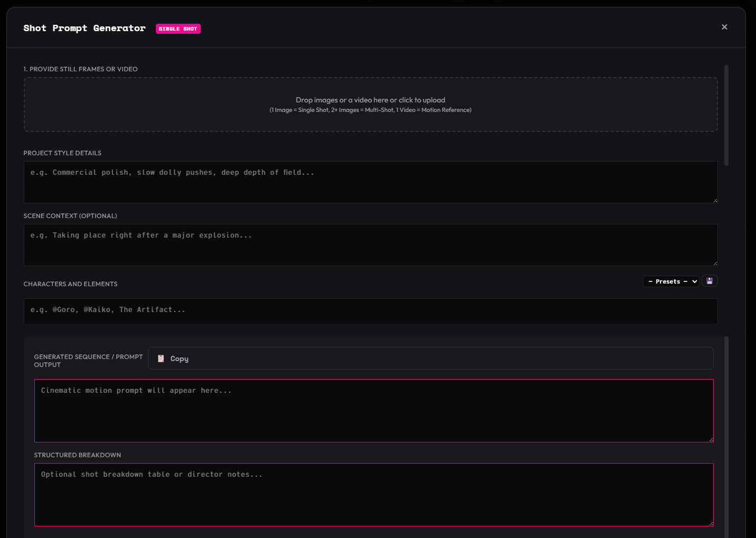Close the Shot Prompt Generator dialog
The width and height of the screenshot is (756, 538).
[724, 27]
